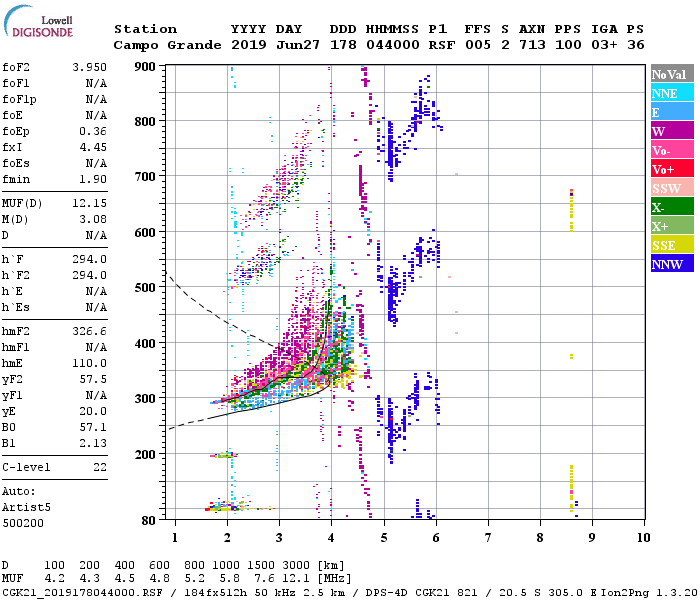Click the yE value 20.0
This screenshot has width=700, height=600.
pos(93,412)
